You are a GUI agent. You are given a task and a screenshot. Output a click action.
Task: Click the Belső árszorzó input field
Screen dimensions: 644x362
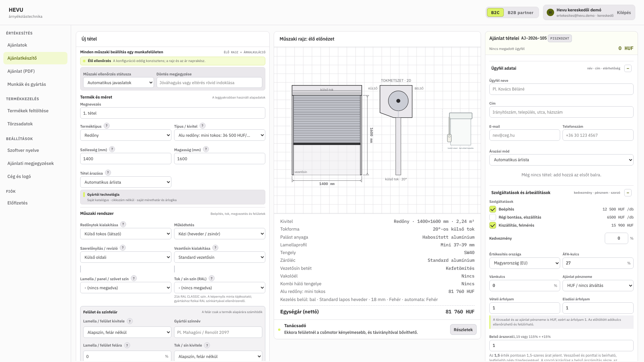[x=561, y=346]
